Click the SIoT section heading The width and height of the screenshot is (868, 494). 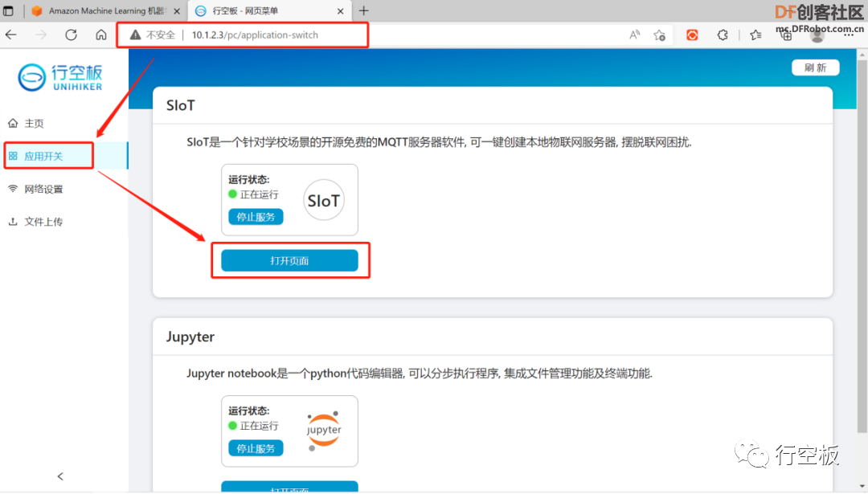tap(181, 106)
